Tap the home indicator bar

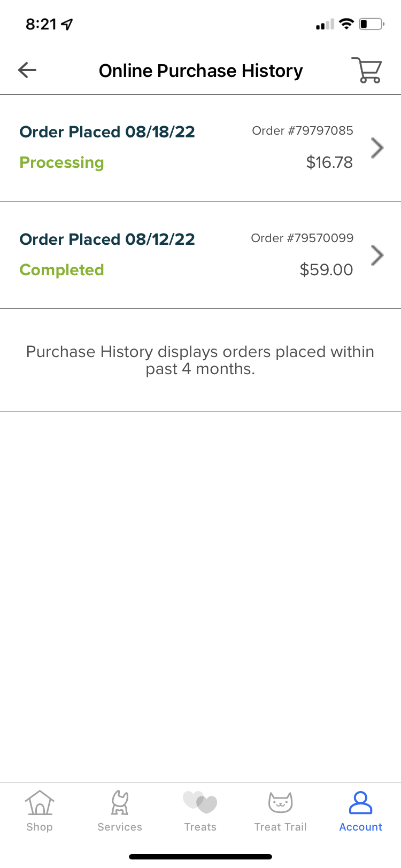coord(200,857)
